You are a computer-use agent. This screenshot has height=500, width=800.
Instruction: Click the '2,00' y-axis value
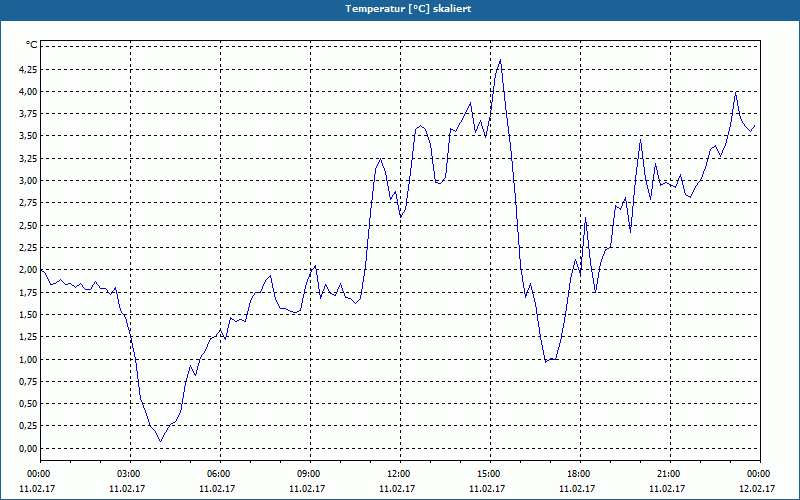pyautogui.click(x=28, y=270)
